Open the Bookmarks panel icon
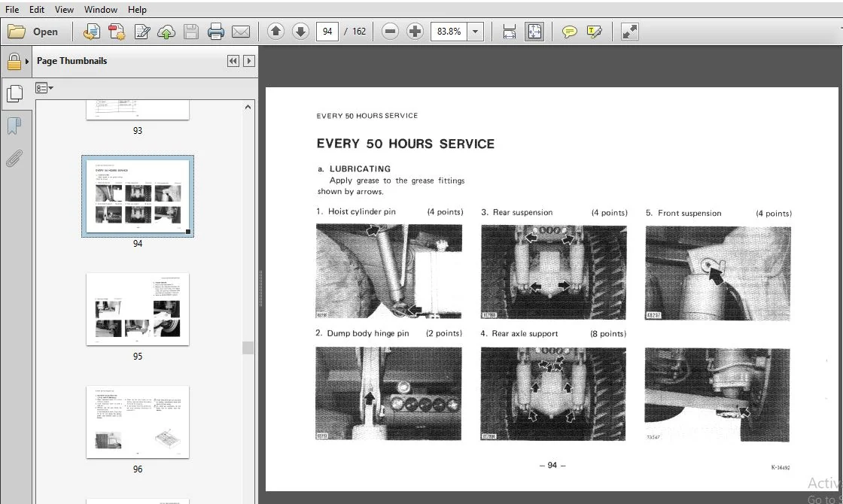Image resolution: width=843 pixels, height=504 pixels. click(14, 126)
